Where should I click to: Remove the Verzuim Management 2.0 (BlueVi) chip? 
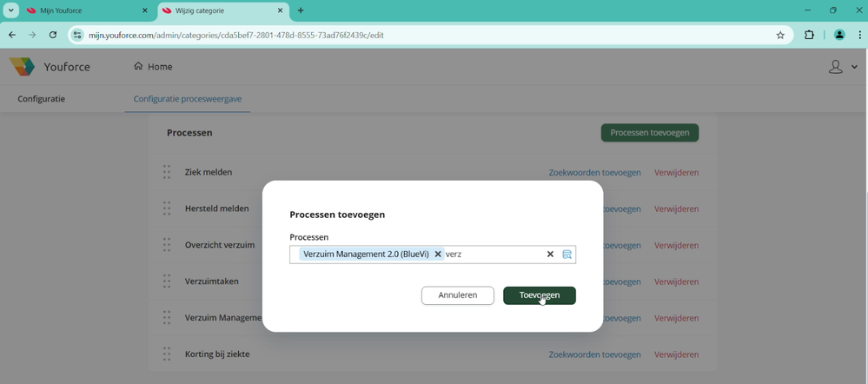(437, 254)
